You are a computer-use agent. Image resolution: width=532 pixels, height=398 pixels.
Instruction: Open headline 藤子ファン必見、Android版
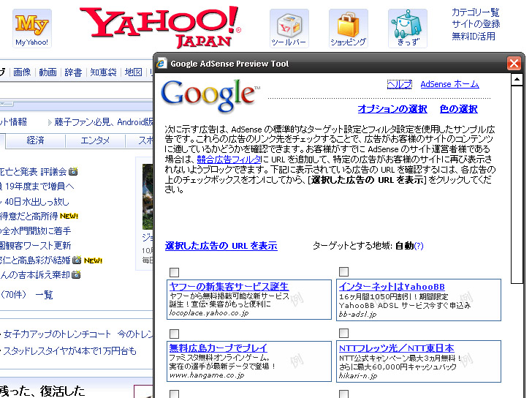[x=104, y=122]
